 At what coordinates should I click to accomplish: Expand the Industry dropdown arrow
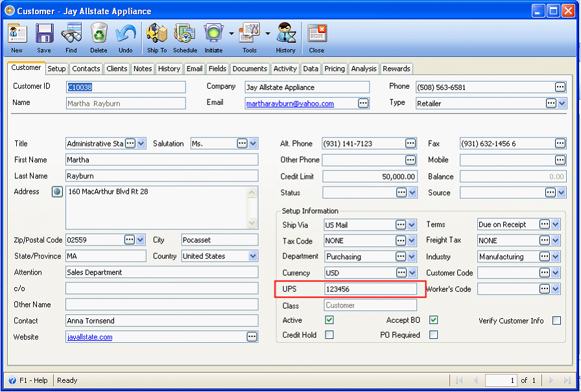point(555,257)
